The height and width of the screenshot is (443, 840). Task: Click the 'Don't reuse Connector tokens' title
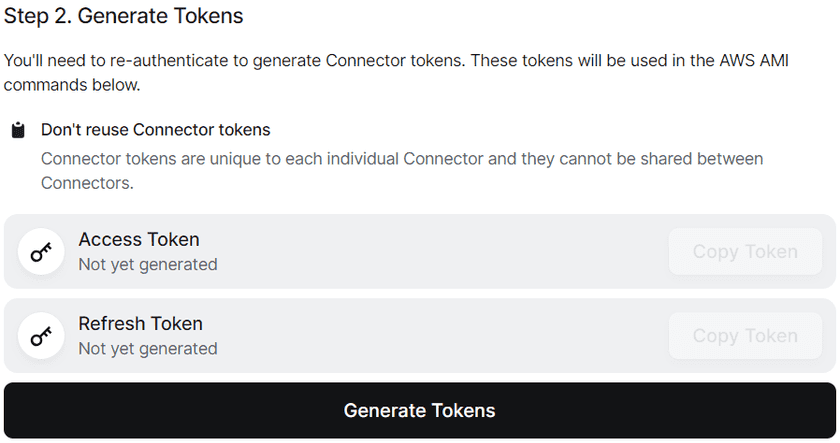tap(155, 130)
